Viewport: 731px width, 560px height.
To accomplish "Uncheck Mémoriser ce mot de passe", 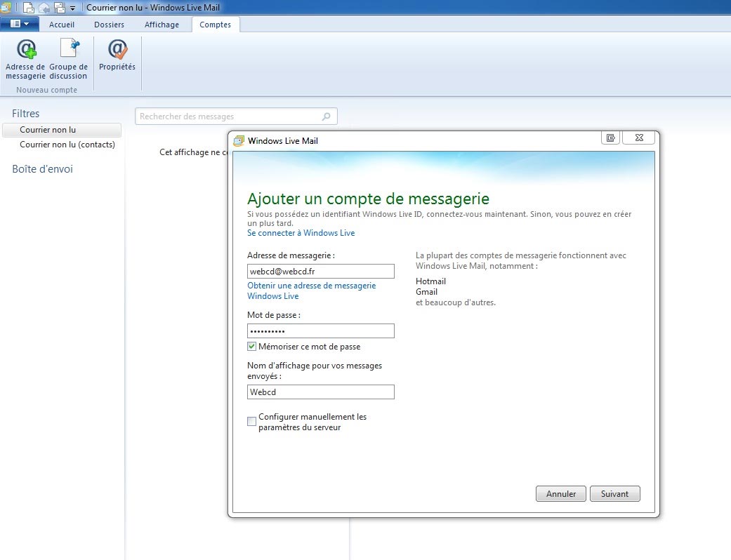I will [252, 347].
